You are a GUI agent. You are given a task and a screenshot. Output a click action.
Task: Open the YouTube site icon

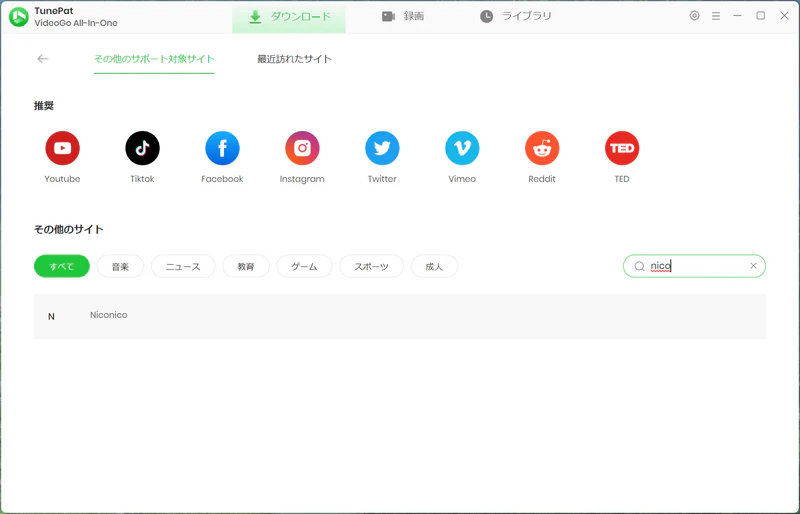pos(62,148)
